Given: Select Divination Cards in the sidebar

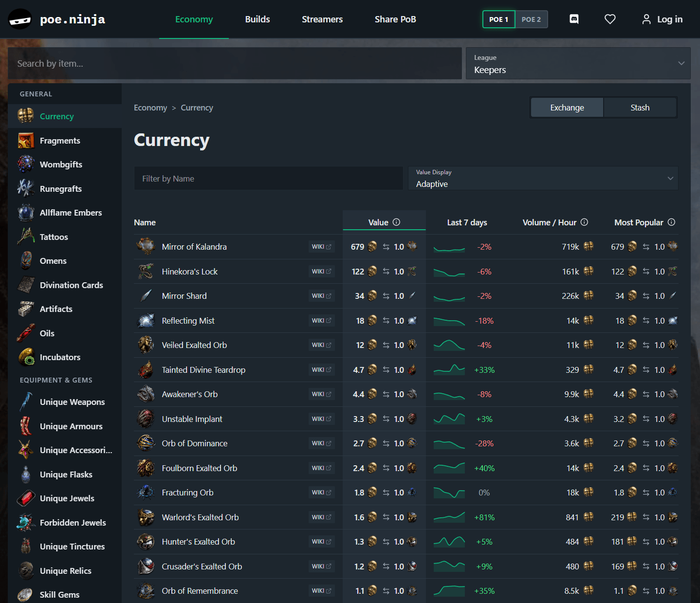Looking at the screenshot, I should click(x=65, y=285).
